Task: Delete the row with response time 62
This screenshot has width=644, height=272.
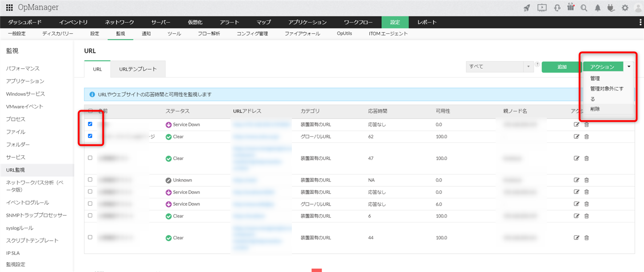Action: pos(587,136)
